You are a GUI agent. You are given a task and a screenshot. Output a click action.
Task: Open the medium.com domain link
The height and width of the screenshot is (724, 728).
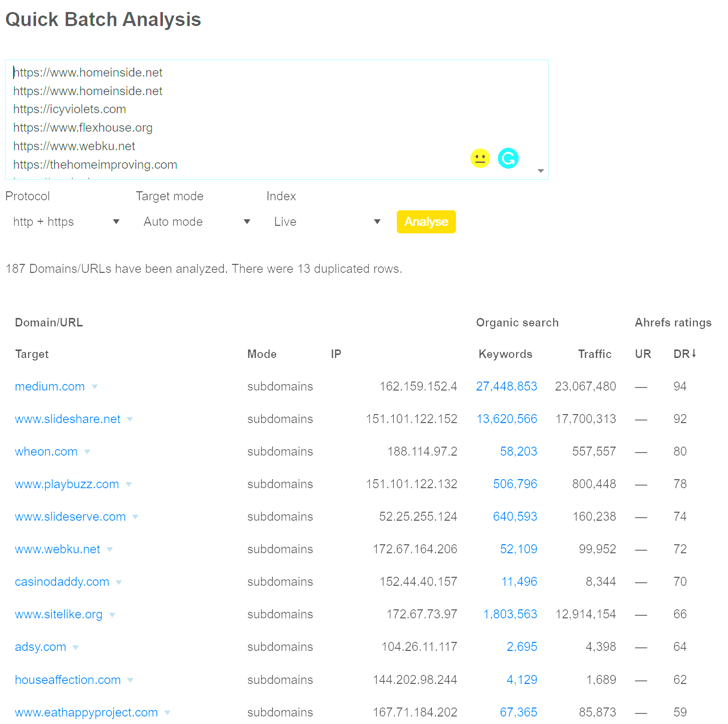(50, 387)
